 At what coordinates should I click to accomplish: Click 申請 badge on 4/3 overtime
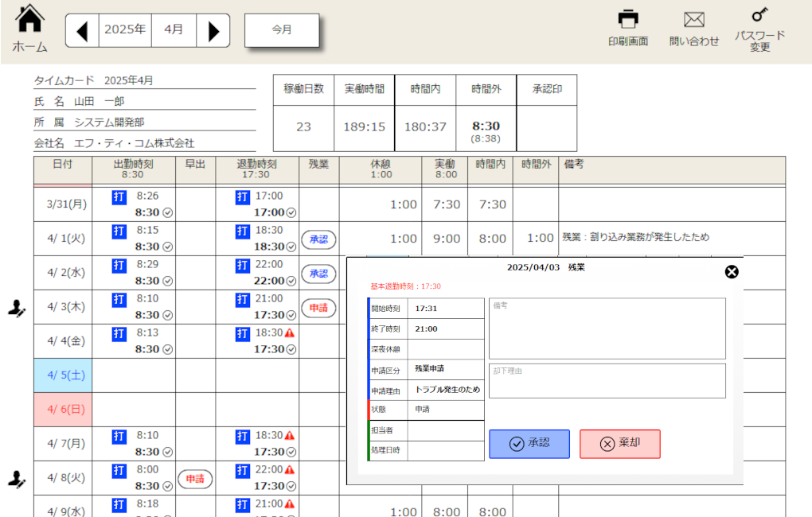[318, 308]
